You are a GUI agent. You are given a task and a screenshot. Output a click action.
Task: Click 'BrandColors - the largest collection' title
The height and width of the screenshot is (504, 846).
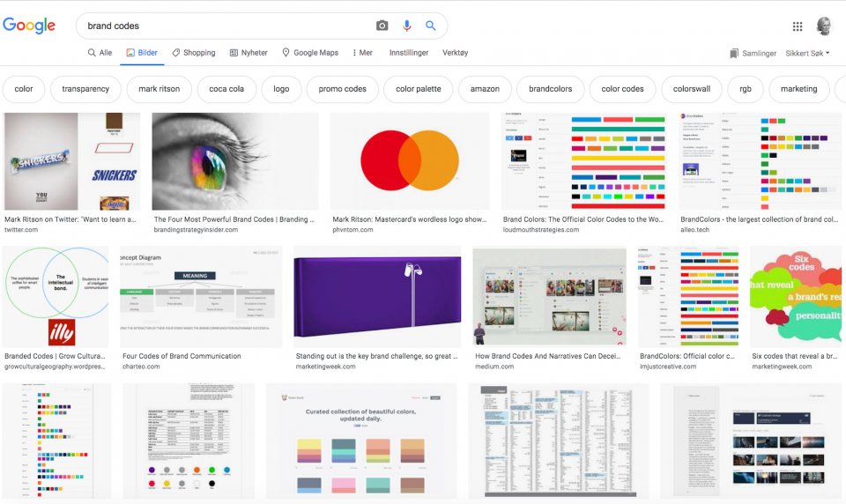pyautogui.click(x=760, y=219)
